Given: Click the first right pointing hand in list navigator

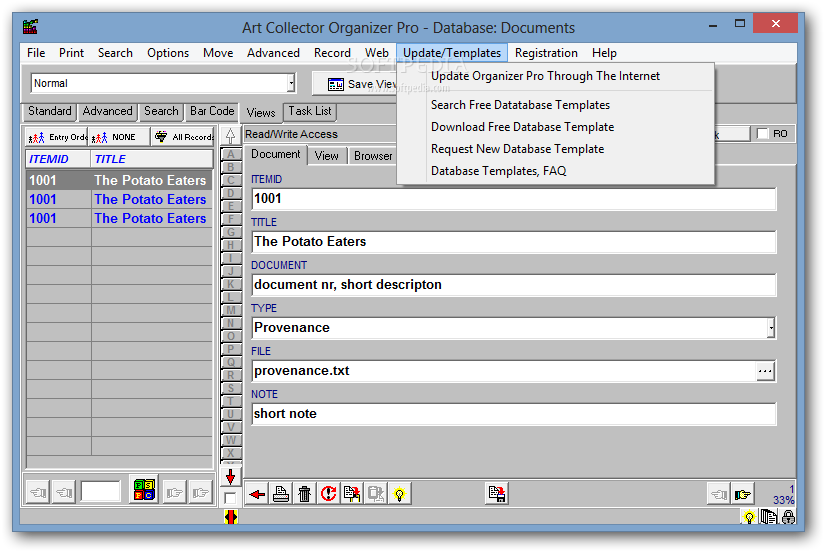Looking at the screenshot, I should pos(174,493).
